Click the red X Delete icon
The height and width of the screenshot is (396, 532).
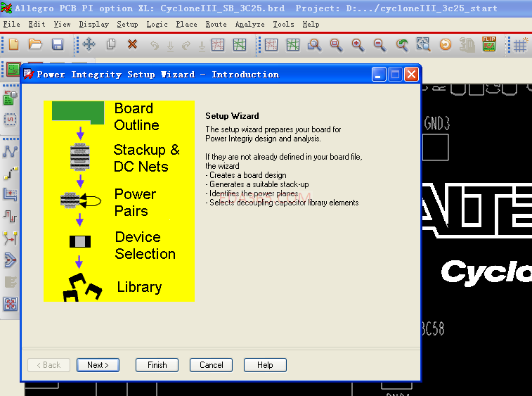pyautogui.click(x=132, y=44)
